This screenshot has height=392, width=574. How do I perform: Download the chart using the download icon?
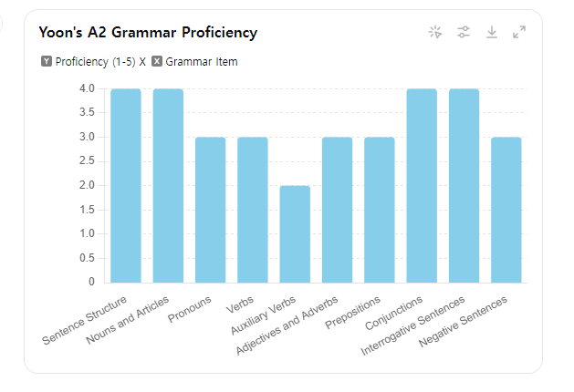pyautogui.click(x=491, y=33)
